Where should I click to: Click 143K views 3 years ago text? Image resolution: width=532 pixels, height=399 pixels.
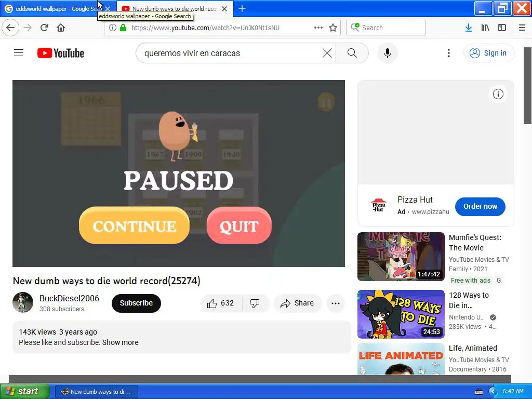point(58,332)
